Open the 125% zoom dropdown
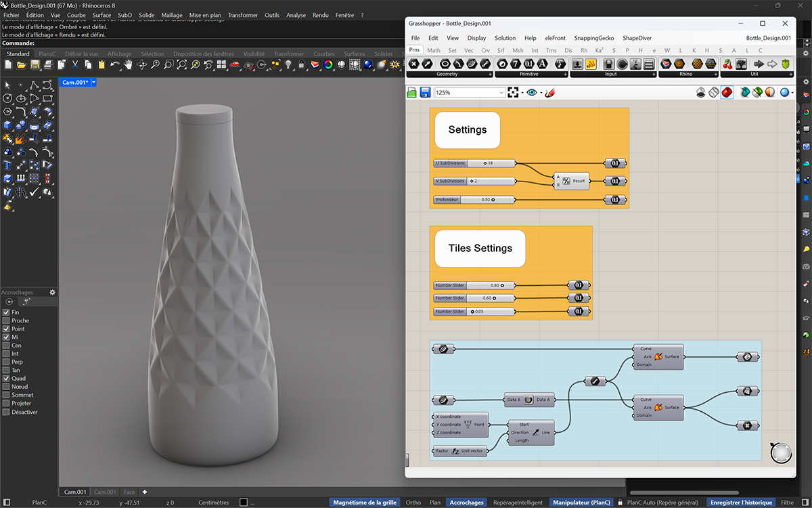The height and width of the screenshot is (508, 812). click(501, 93)
